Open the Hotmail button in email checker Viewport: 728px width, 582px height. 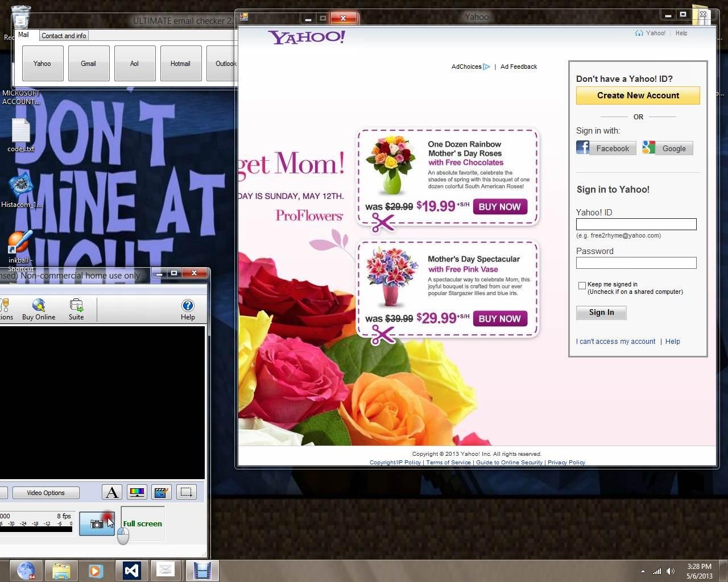pos(181,64)
